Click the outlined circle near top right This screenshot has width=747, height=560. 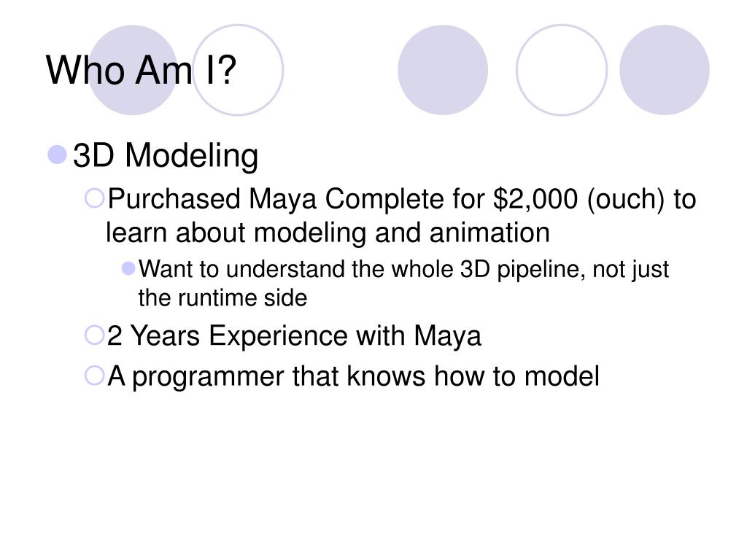point(562,70)
